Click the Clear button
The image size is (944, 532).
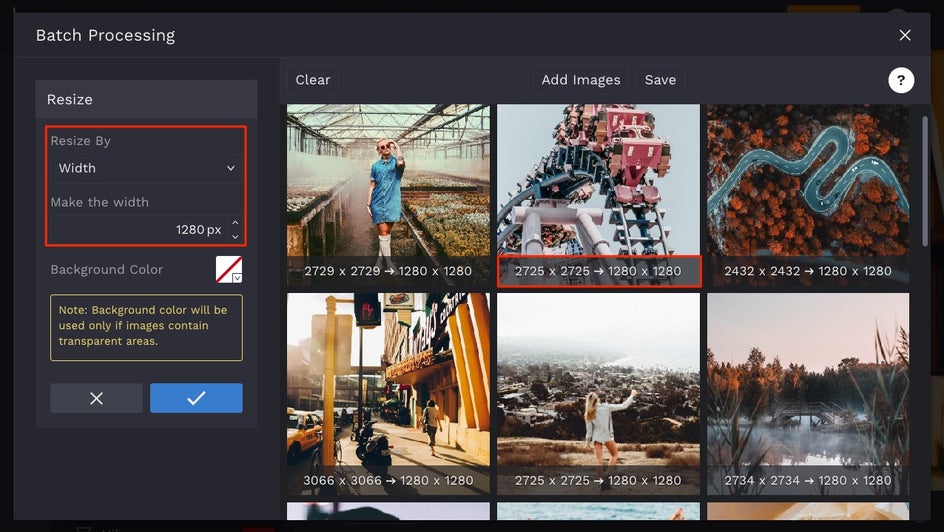point(312,80)
